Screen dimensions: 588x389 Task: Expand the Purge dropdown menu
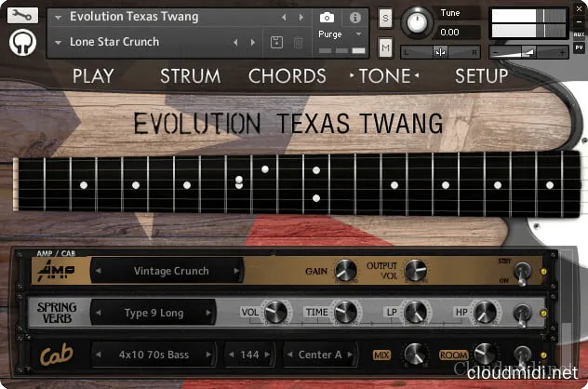click(341, 34)
